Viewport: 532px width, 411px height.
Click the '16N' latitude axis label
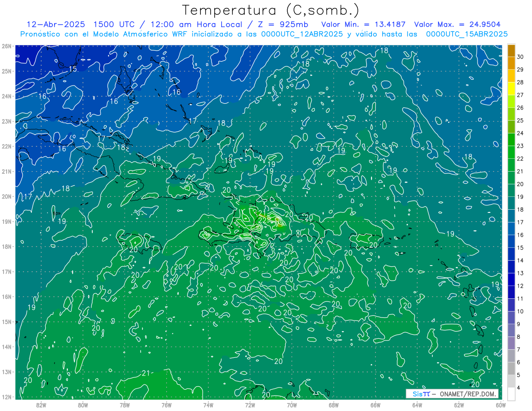click(x=6, y=297)
